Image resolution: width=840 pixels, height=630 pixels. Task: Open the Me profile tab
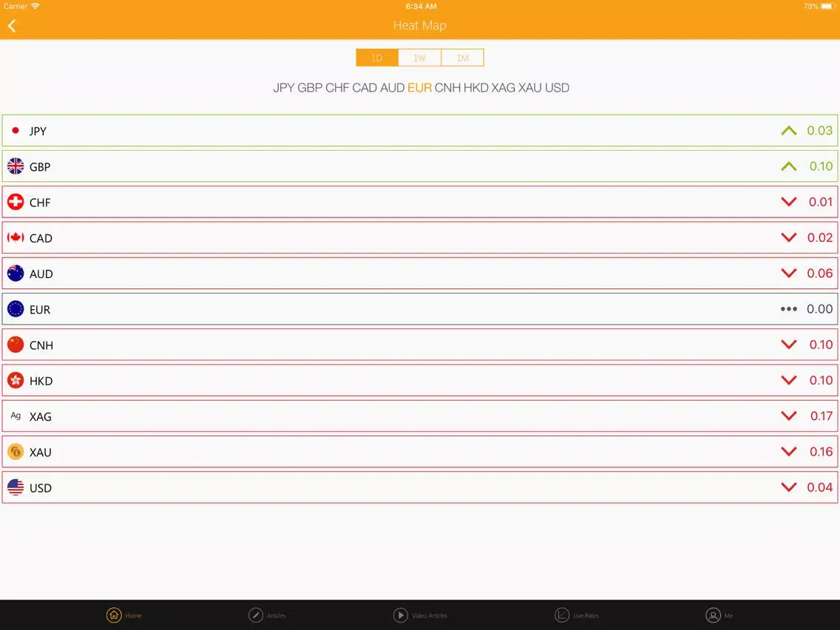tap(719, 615)
